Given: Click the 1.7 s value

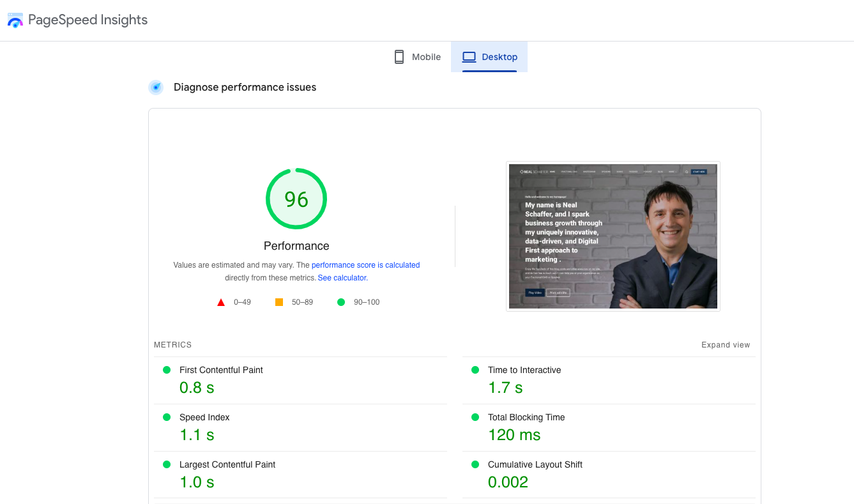Looking at the screenshot, I should 505,388.
